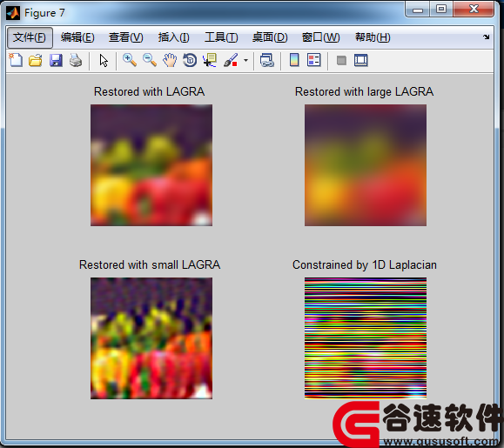Expand the Brush tool color dropdown arrow
Viewport: 504px width, 448px height.
point(245,60)
